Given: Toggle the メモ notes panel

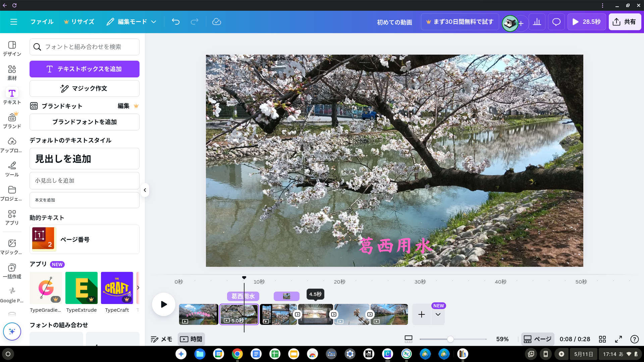Looking at the screenshot, I should tap(161, 339).
